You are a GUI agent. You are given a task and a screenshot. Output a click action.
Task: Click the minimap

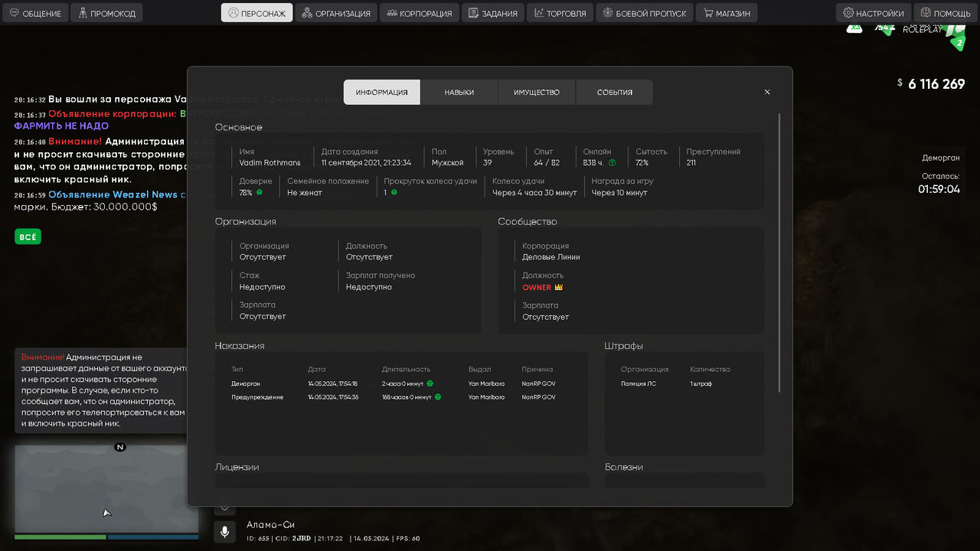click(106, 489)
